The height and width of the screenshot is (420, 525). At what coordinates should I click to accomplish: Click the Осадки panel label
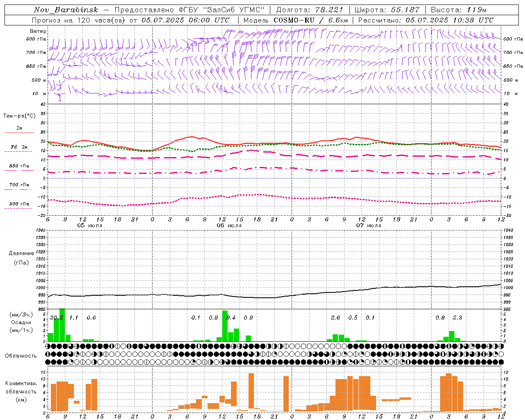(21, 322)
